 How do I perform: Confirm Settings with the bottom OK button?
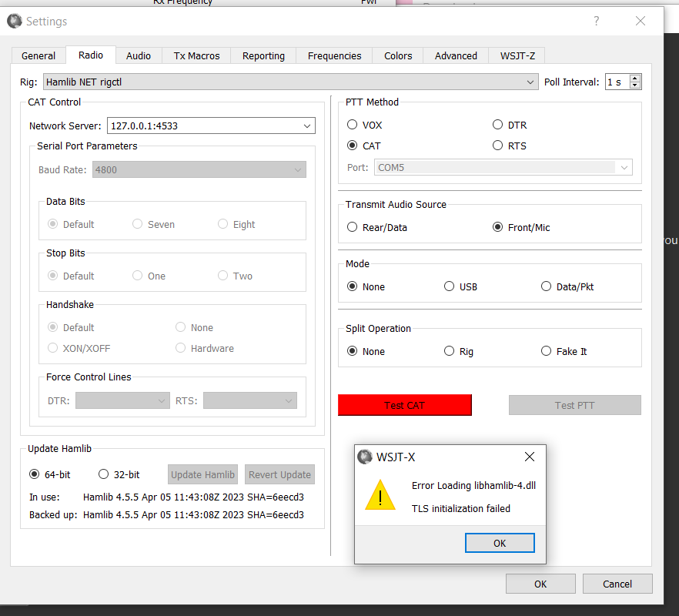[x=540, y=584]
